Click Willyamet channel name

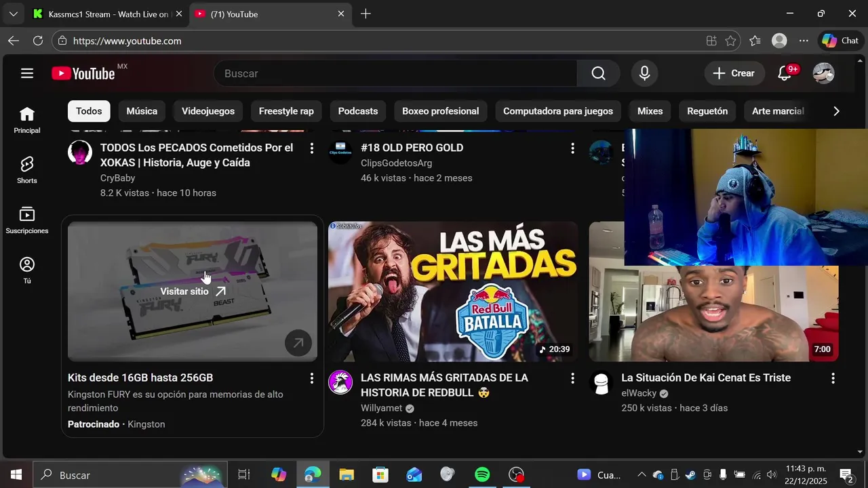pyautogui.click(x=381, y=408)
